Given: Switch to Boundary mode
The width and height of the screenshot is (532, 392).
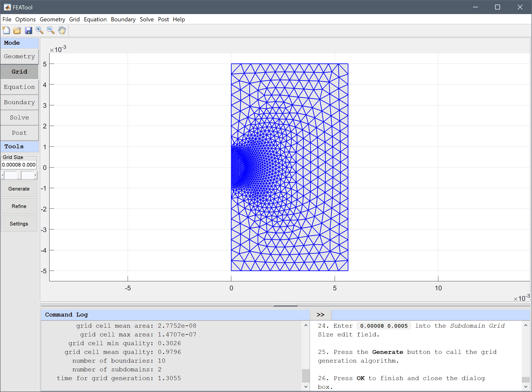Looking at the screenshot, I should point(19,102).
